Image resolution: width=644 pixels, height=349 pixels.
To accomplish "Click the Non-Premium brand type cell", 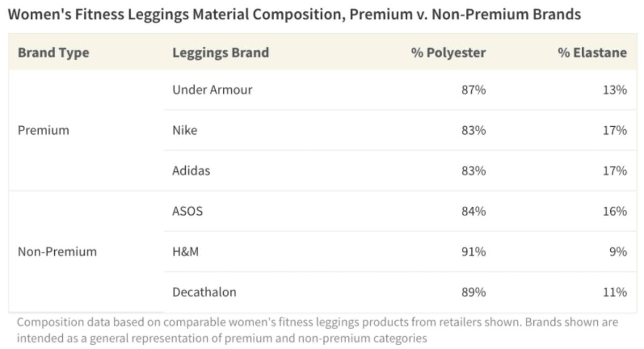I will pyautogui.click(x=57, y=251).
